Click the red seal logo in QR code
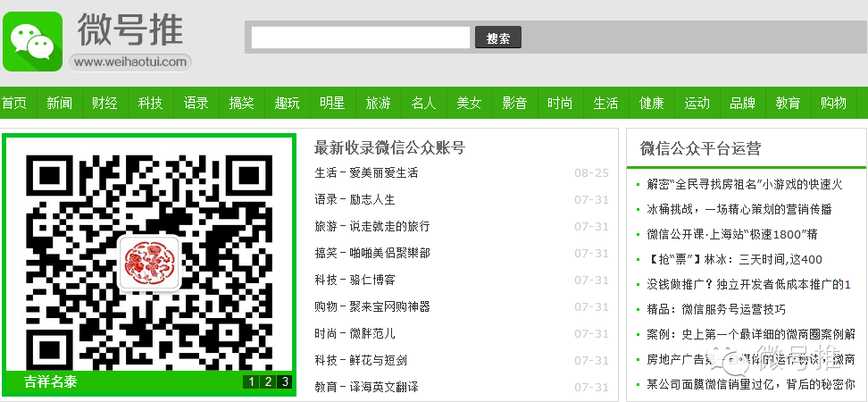 pos(149,263)
